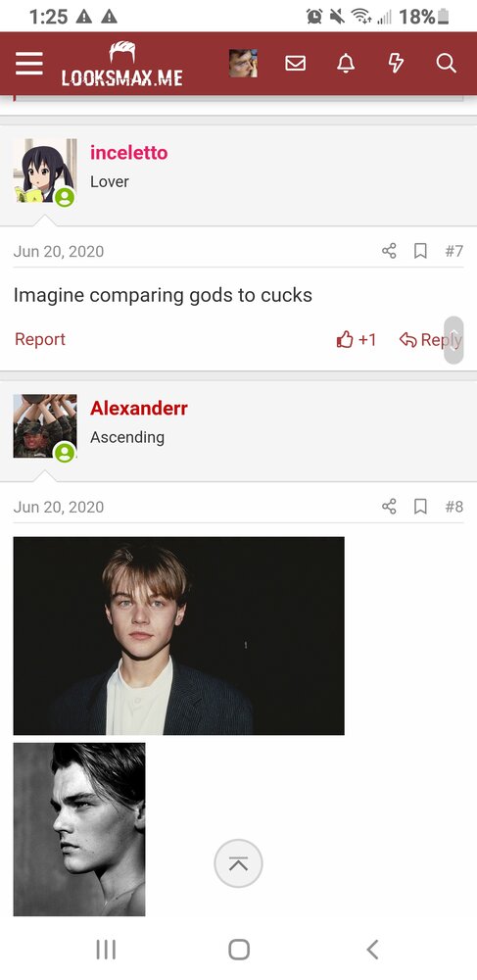Open the user account avatar menu

[x=244, y=63]
